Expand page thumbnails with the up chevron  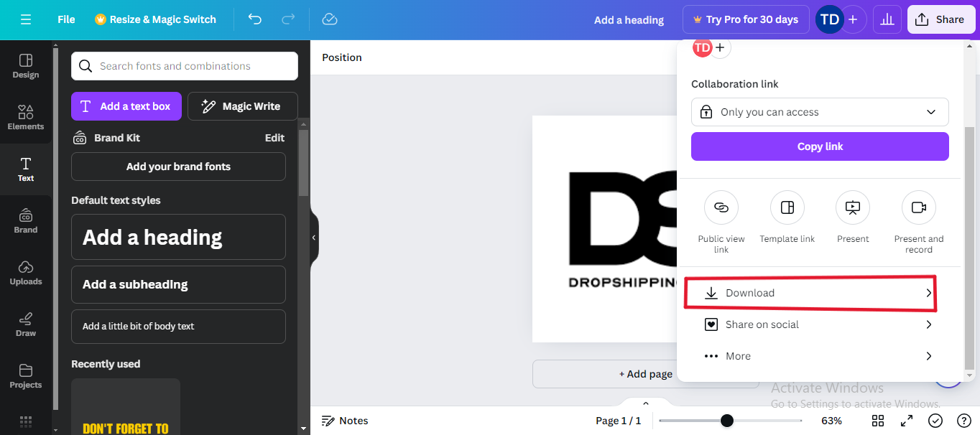point(645,403)
